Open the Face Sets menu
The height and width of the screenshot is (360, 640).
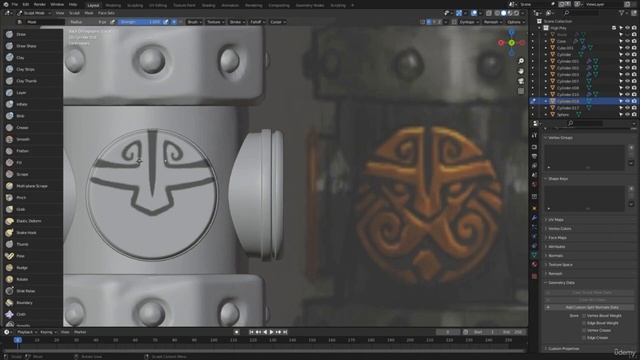[106, 13]
